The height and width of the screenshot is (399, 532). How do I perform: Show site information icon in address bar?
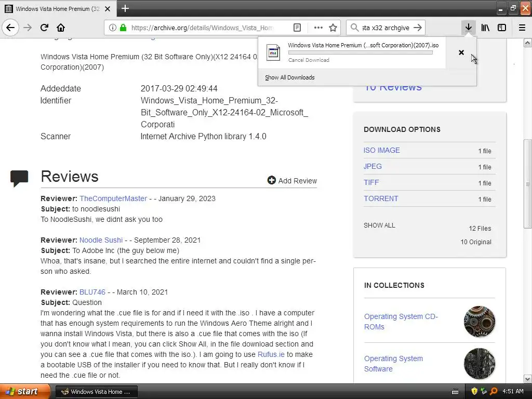pyautogui.click(x=113, y=28)
